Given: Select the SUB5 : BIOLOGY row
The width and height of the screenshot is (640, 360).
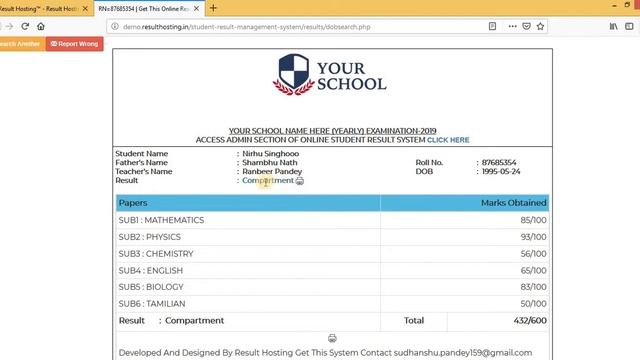Looking at the screenshot, I should [333, 287].
